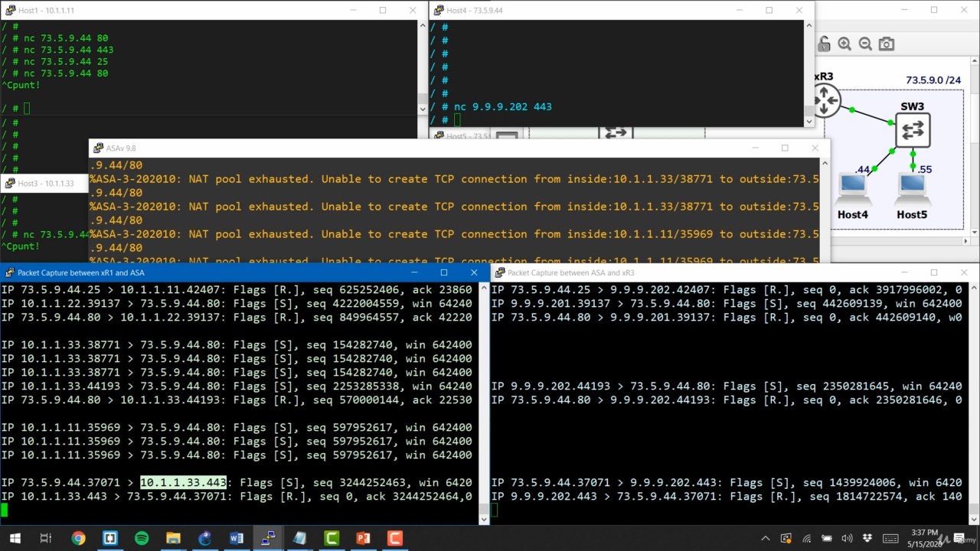This screenshot has width=980, height=551.
Task: Click the xR1-ASA capture scrollbar down arrow
Action: click(484, 519)
